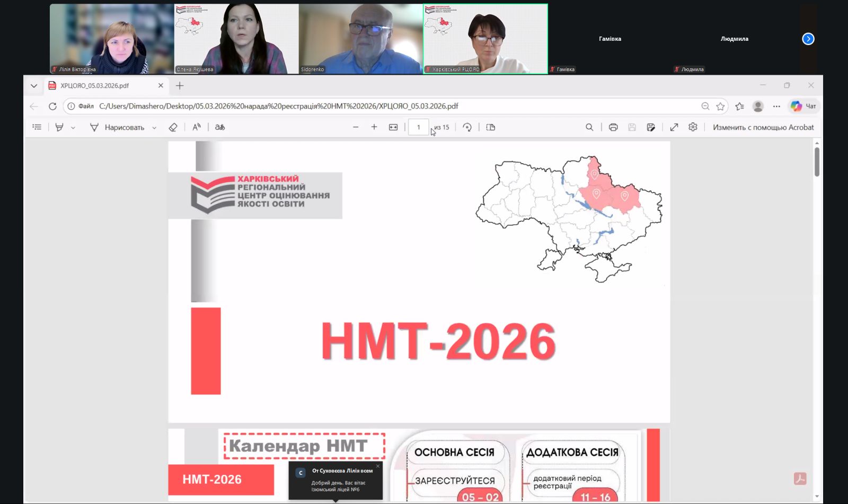Print the PDF document
This screenshot has height=504, width=848.
pyautogui.click(x=613, y=127)
